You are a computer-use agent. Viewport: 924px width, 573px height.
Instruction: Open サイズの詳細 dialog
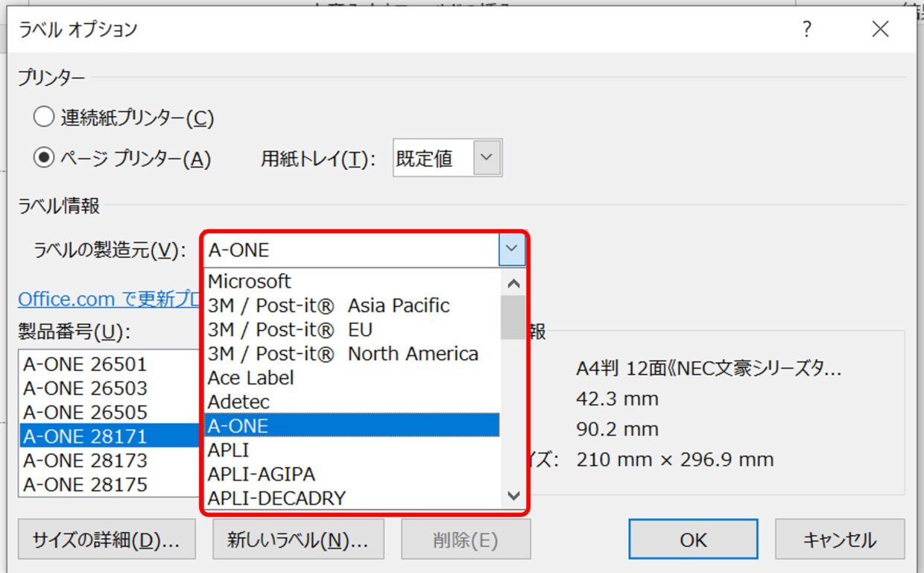(x=107, y=539)
